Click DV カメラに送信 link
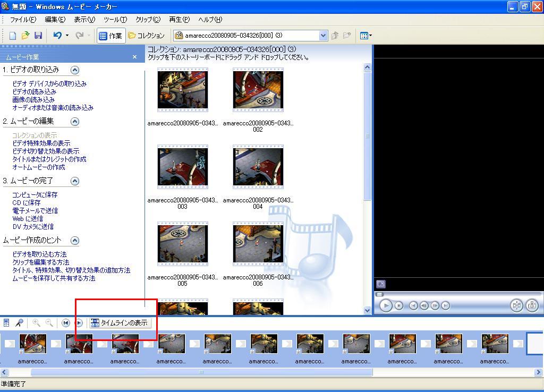Viewport: 544px width, 392px height. [x=33, y=226]
